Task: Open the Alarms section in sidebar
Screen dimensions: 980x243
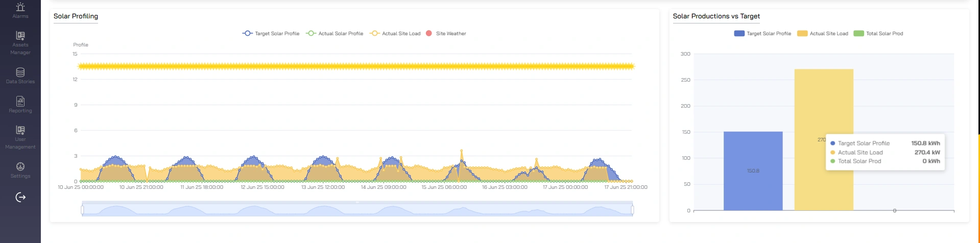Action: pos(20,10)
